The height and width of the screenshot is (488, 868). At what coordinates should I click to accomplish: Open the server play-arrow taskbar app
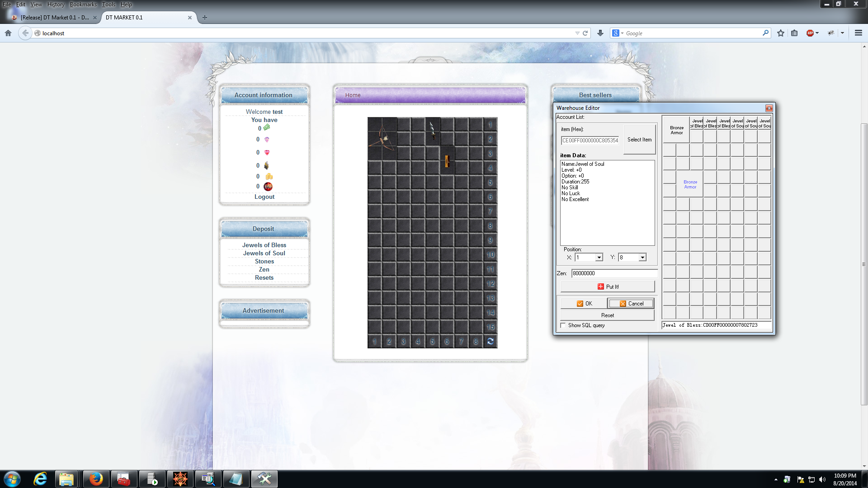152,479
